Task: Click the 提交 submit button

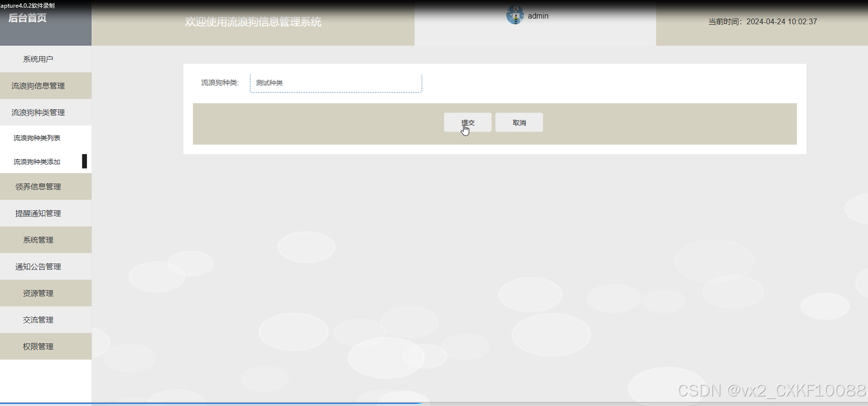Action: pos(468,122)
